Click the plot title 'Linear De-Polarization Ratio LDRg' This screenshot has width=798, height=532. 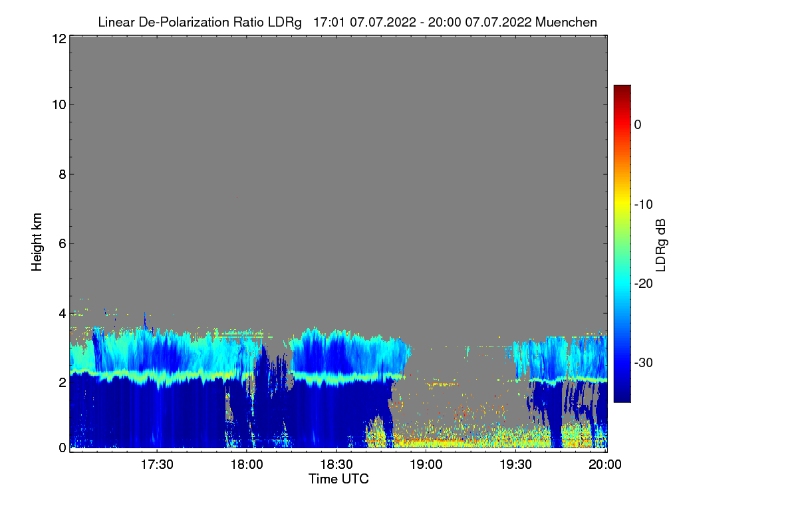coord(200,22)
